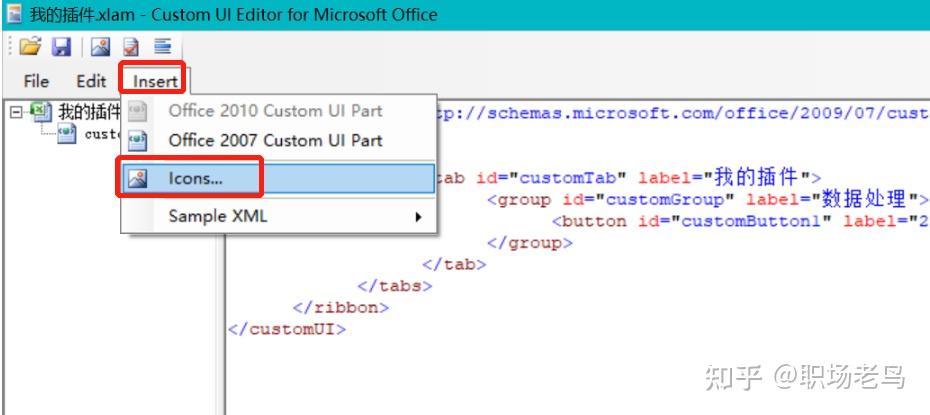Screen dimensions: 930x415
Task: Click the closing </customUI> tag in editor
Action: [x=287, y=329]
